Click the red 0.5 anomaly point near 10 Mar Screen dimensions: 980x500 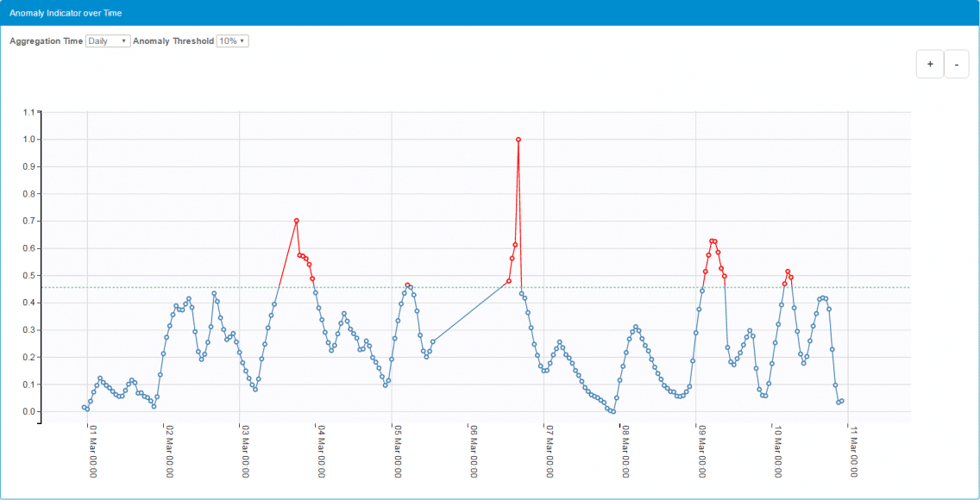tap(786, 272)
